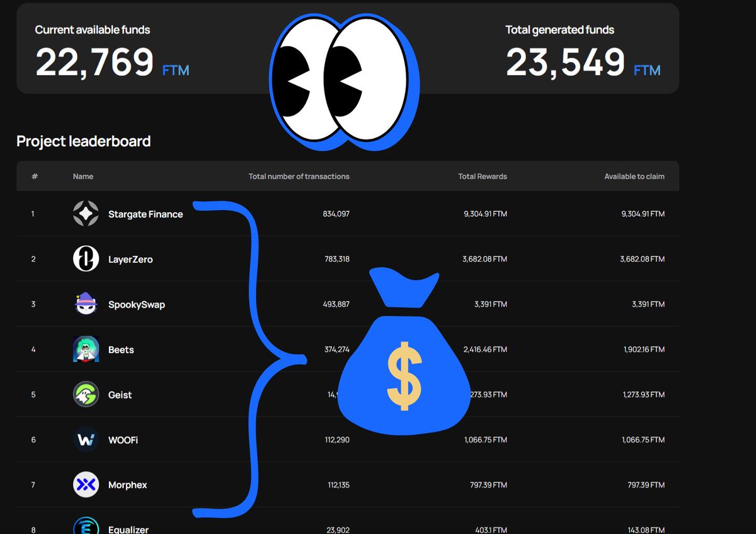The height and width of the screenshot is (534, 756).
Task: Click the '#' rank column header
Action: click(x=35, y=177)
